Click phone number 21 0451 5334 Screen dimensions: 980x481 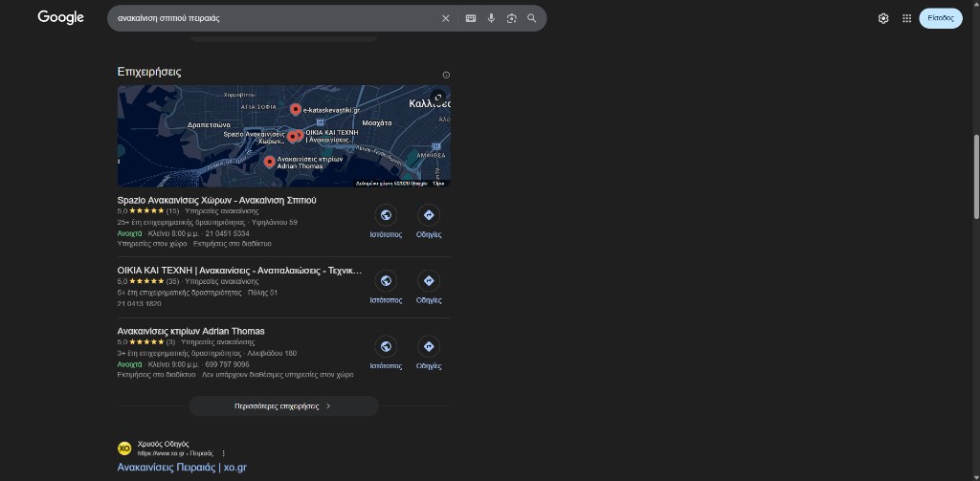tap(227, 233)
